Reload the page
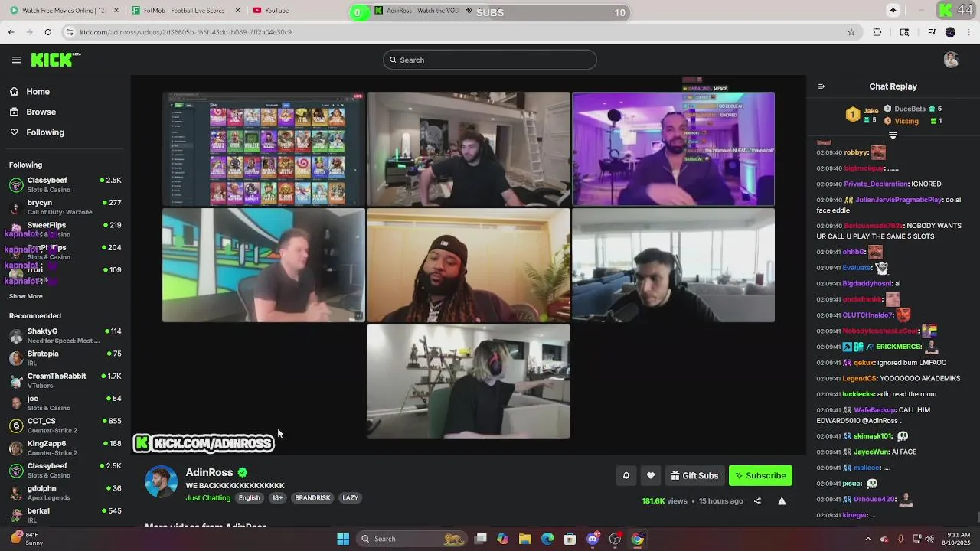The image size is (980, 551). [47, 32]
